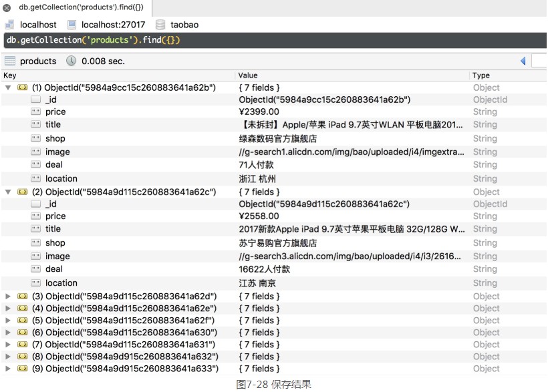Collapse document (2) ObjectId ending a62c
548x392 pixels.
[8, 192]
